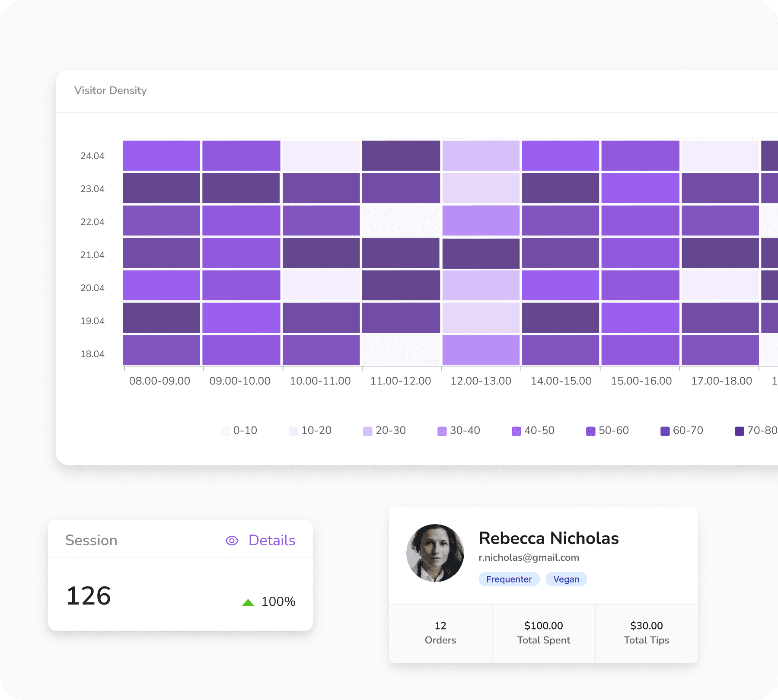Select heatmap cell 24.04 at 08.00-09.00

[161, 156]
